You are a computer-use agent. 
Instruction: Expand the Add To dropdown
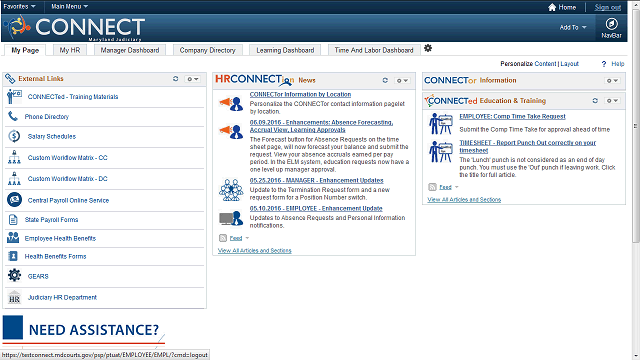[x=573, y=27]
